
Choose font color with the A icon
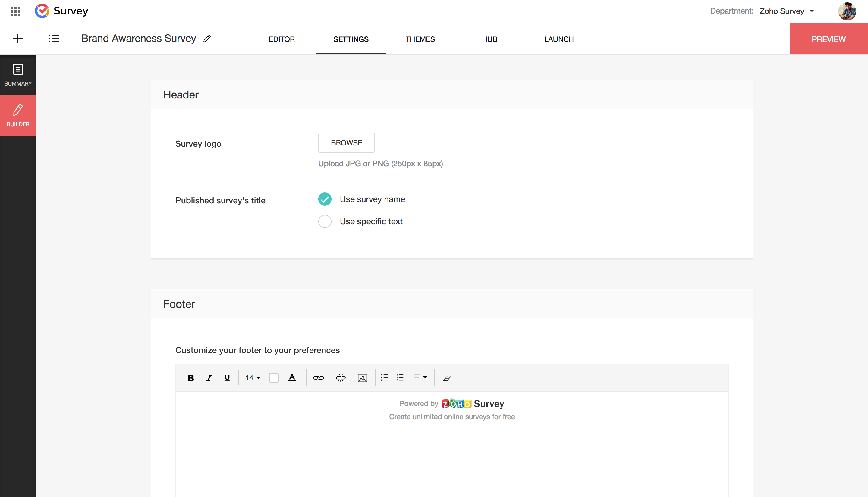(x=292, y=378)
